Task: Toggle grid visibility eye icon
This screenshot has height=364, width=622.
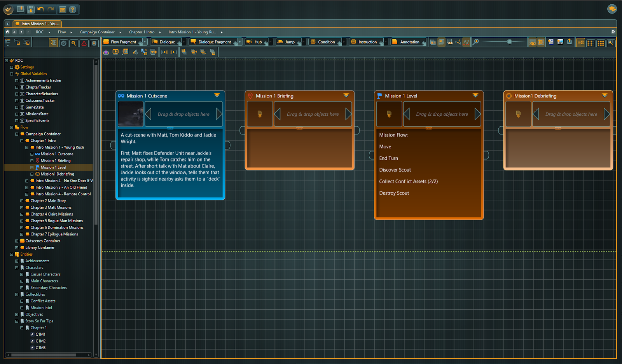Action: click(532, 42)
